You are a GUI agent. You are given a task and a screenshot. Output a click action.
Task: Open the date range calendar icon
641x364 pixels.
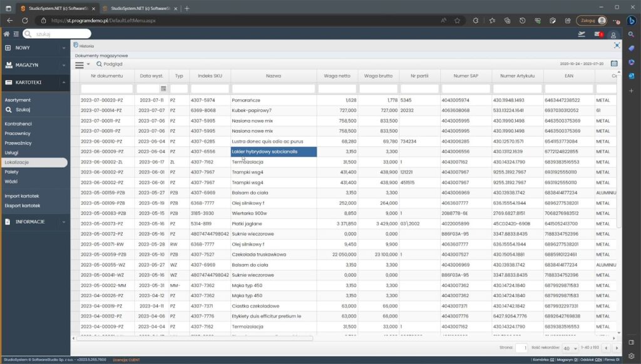(x=614, y=64)
